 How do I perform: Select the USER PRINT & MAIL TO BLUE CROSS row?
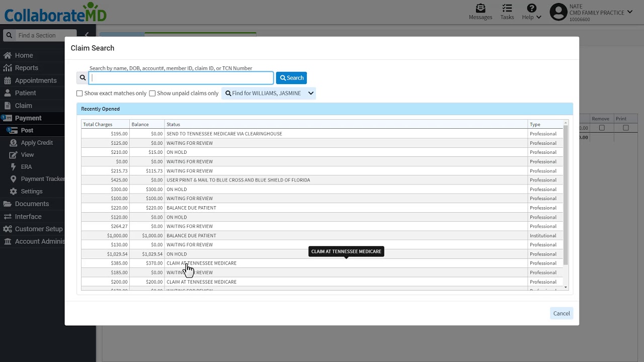(x=323, y=180)
